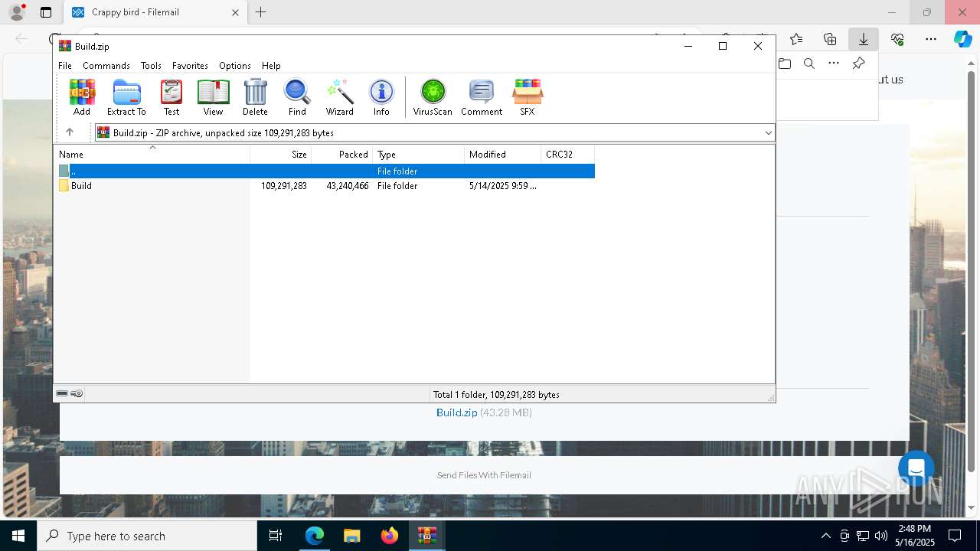Screen dimensions: 980x551
Task: Click the Add toolbar icon in WinRAR
Action: click(x=82, y=97)
